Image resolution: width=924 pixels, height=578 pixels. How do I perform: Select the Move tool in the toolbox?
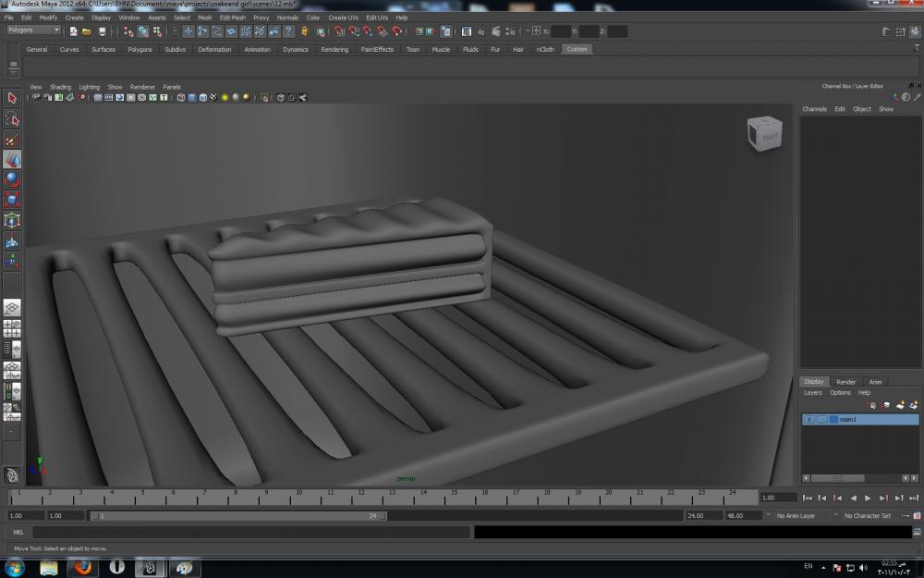pos(12,159)
